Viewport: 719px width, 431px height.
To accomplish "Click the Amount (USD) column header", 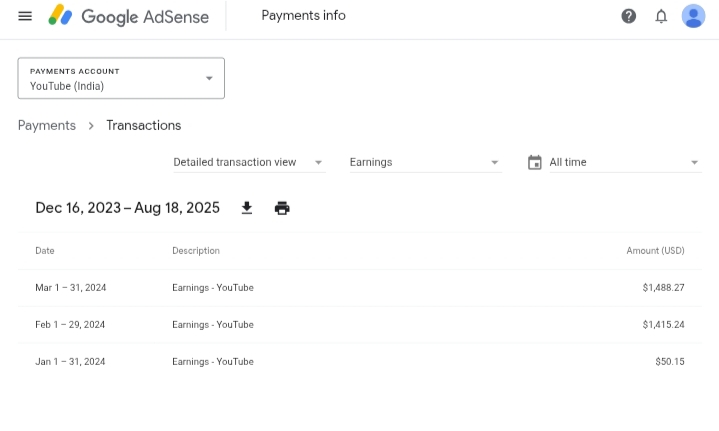I will (x=655, y=251).
